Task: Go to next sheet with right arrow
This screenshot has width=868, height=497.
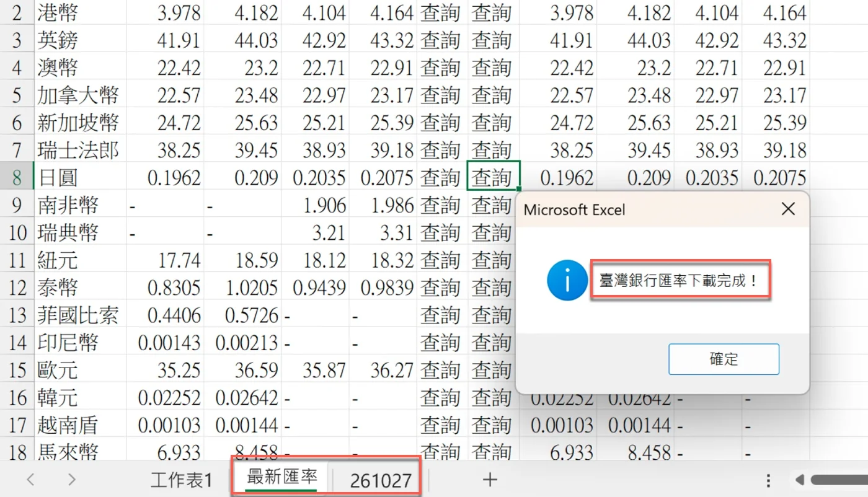Action: click(x=72, y=479)
